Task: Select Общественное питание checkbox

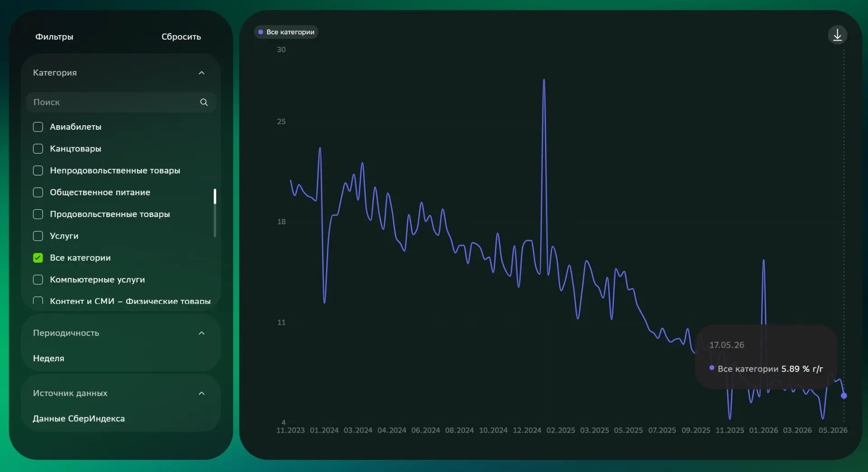Action: pos(38,192)
